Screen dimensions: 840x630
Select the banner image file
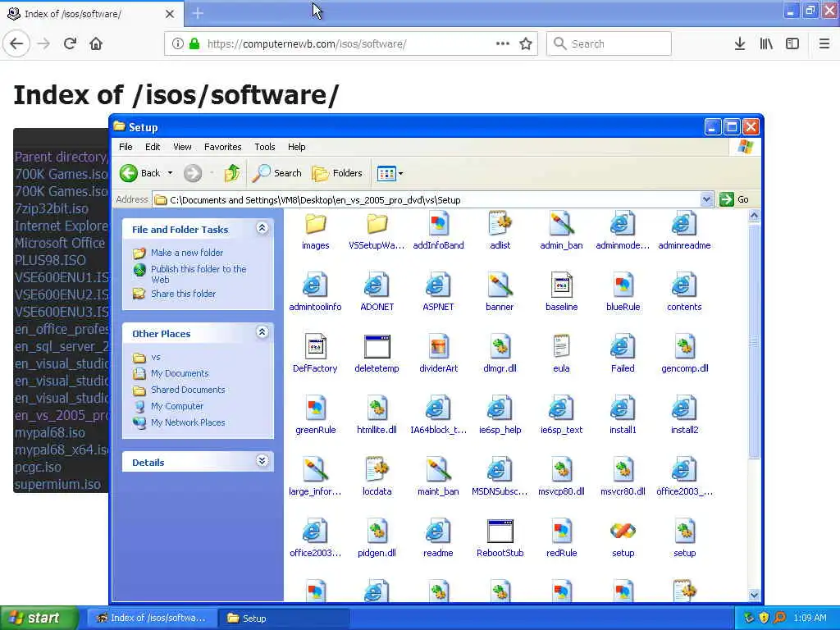(x=500, y=285)
